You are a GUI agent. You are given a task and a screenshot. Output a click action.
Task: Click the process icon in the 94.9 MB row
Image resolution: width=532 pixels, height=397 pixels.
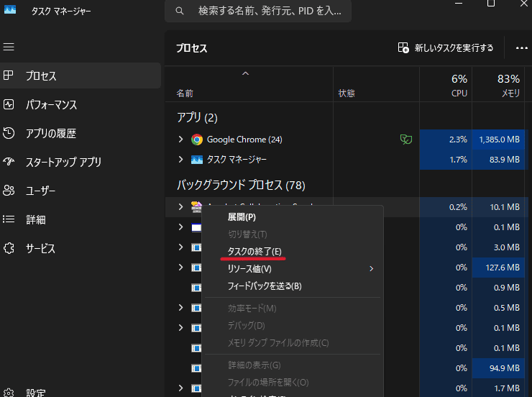196,368
